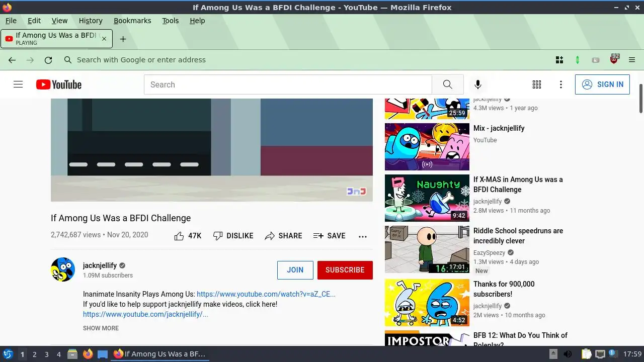Open the YouTube guide hamburger menu
Screen dimensions: 644x362
[x=18, y=84]
